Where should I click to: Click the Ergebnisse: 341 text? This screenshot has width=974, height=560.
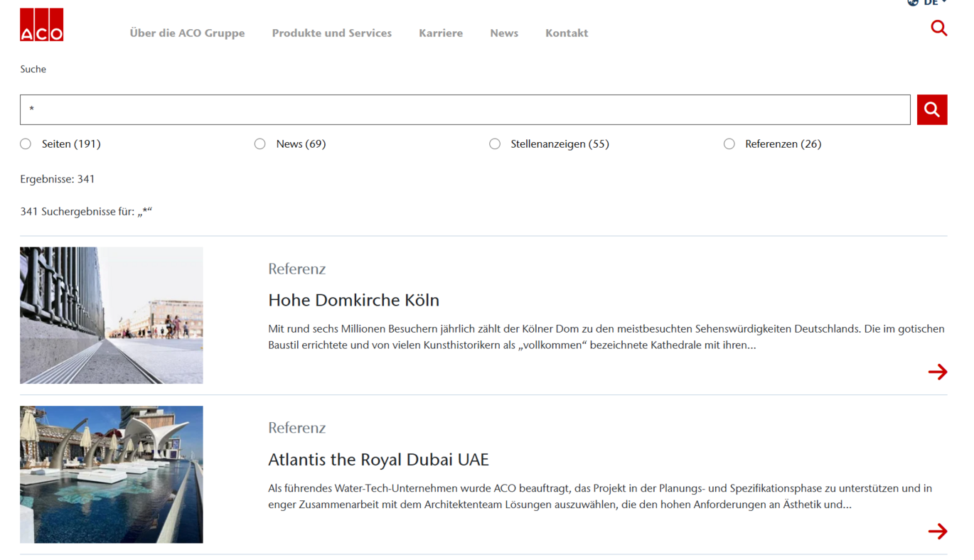coord(58,179)
